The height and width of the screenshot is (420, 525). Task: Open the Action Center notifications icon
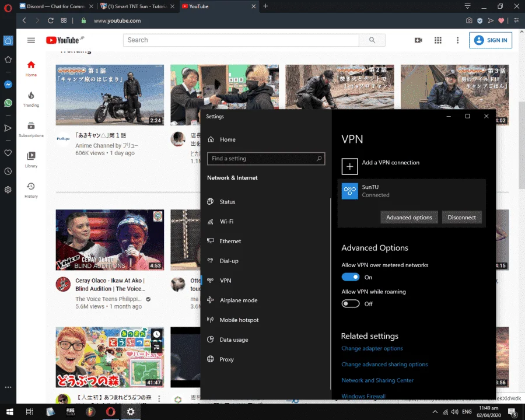pyautogui.click(x=512, y=412)
